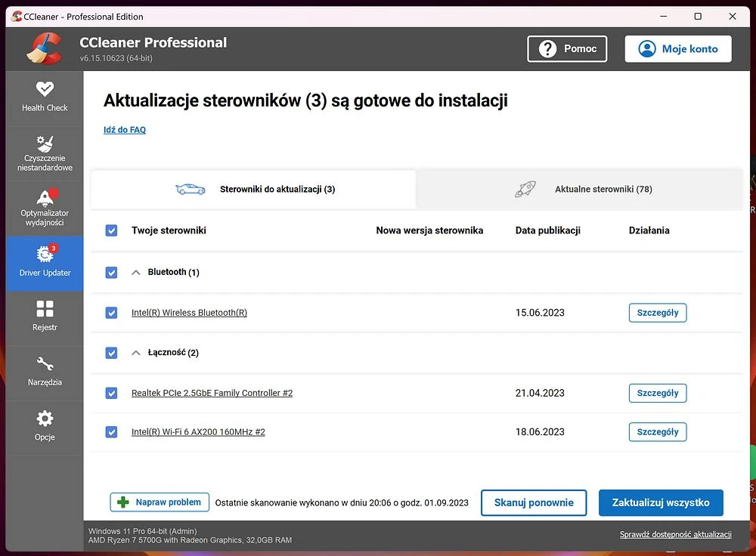Switch to Sterowniki do aktualizacji (3) tab
Screen dimensions: 756x556
(x=253, y=189)
